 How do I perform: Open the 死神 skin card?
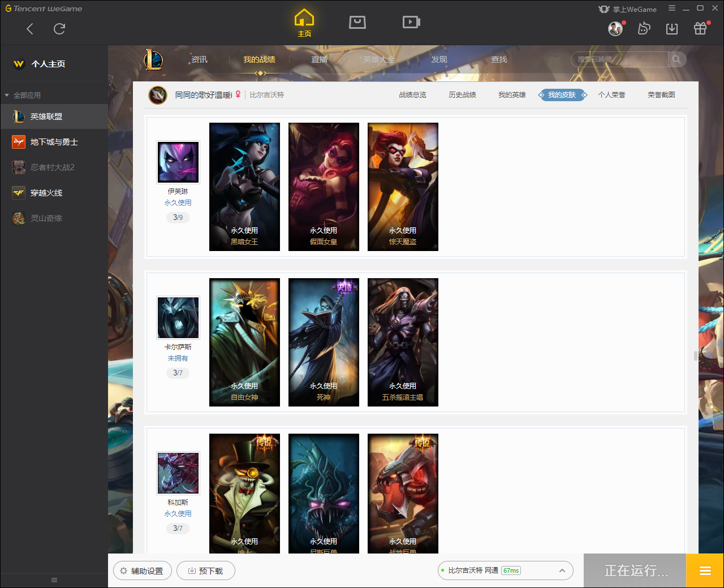pos(324,342)
